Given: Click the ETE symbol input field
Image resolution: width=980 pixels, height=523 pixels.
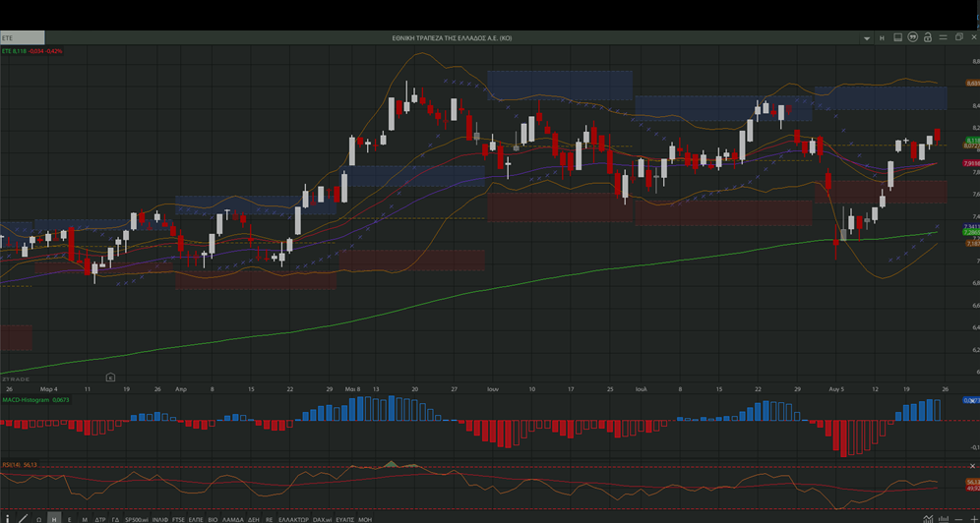Looking at the screenshot, I should pyautogui.click(x=23, y=37).
